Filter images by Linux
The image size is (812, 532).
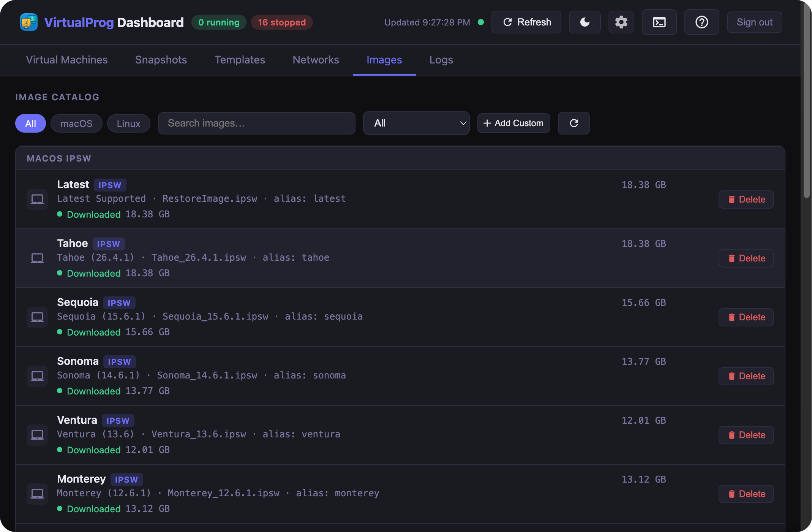click(128, 123)
